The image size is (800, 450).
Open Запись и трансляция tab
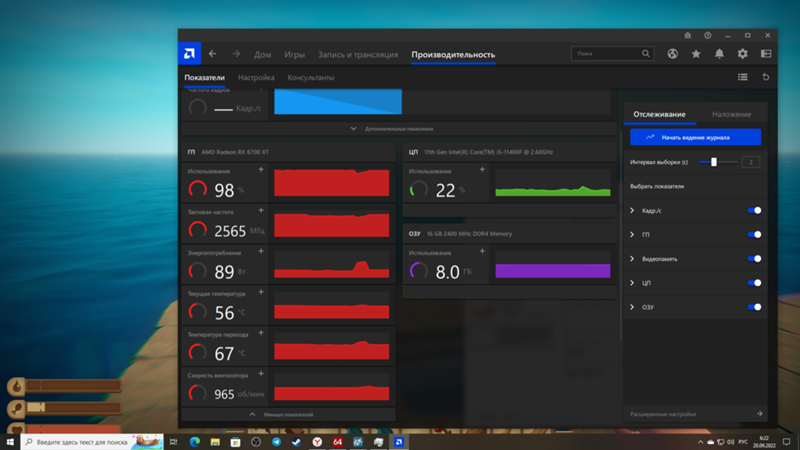pos(358,55)
